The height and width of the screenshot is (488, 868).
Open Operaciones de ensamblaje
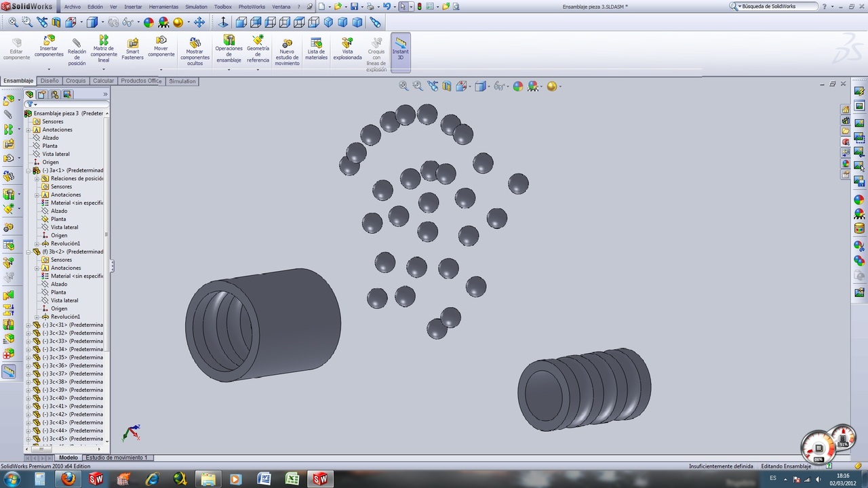229,49
